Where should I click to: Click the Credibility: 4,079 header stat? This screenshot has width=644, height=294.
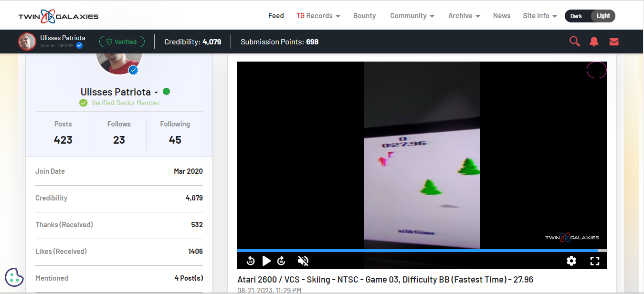coord(193,42)
